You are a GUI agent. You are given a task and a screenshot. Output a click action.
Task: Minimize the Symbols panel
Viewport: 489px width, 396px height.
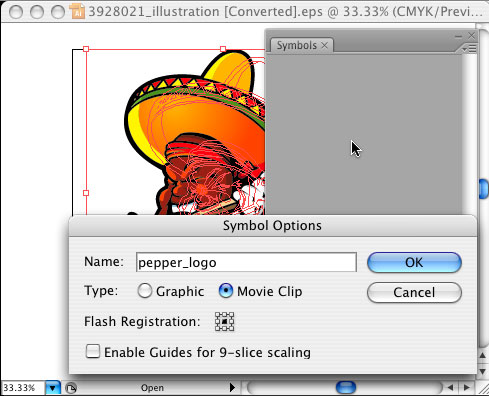(x=458, y=36)
